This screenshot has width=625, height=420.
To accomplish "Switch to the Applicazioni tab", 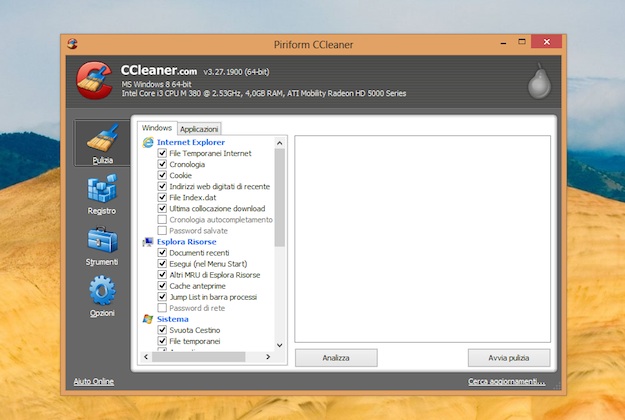I will click(x=199, y=129).
